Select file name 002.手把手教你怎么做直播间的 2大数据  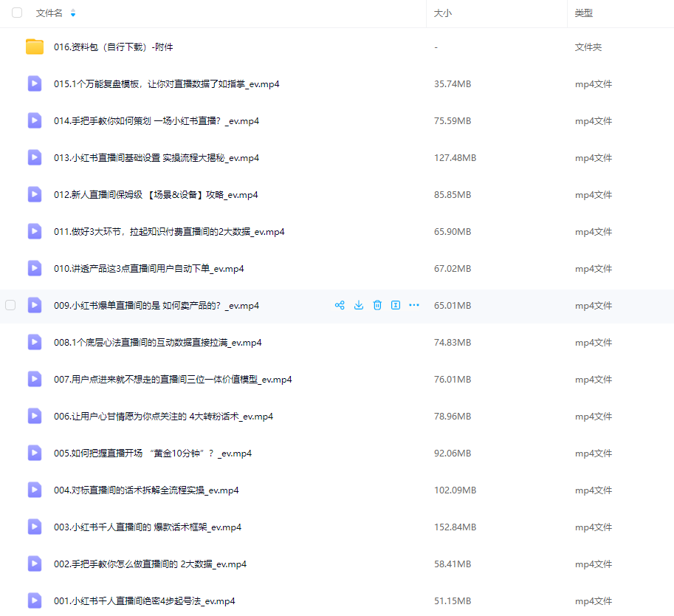[x=150, y=564]
